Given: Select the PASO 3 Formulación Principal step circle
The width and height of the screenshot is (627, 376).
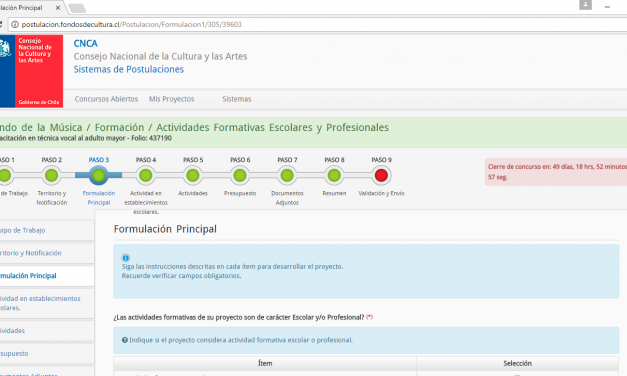Looking at the screenshot, I should tap(98, 175).
